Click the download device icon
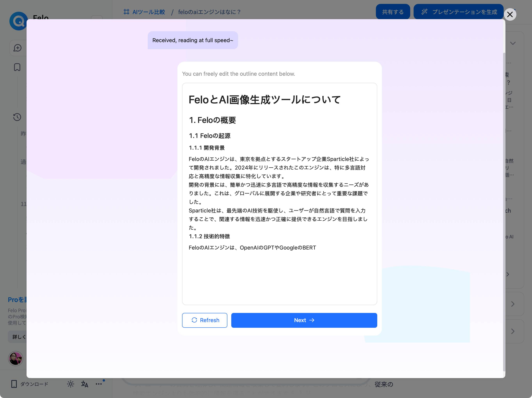Image resolution: width=532 pixels, height=398 pixels. (x=14, y=384)
